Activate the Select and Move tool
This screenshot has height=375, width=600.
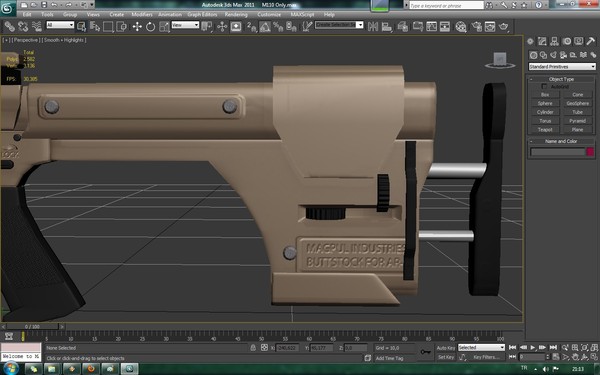pyautogui.click(x=137, y=26)
